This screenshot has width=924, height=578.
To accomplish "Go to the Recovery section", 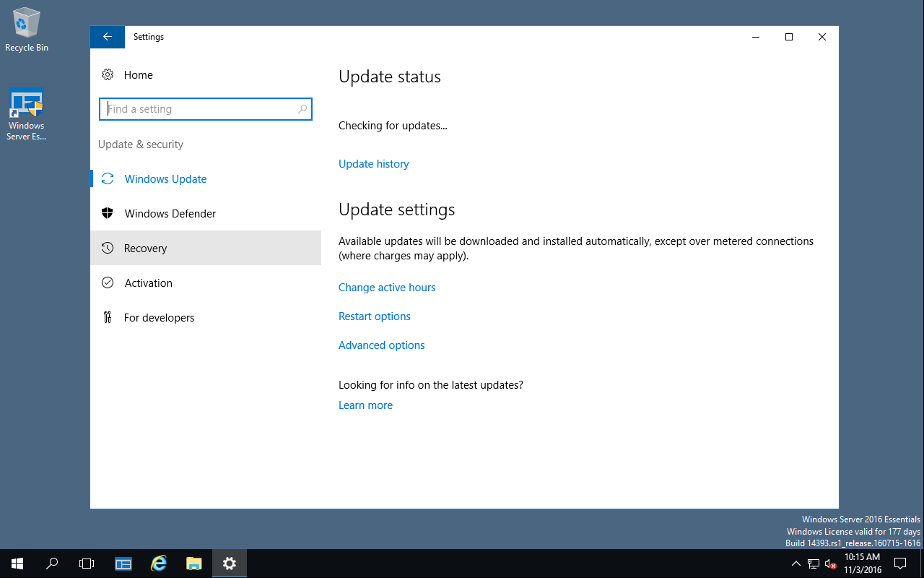I will point(206,248).
